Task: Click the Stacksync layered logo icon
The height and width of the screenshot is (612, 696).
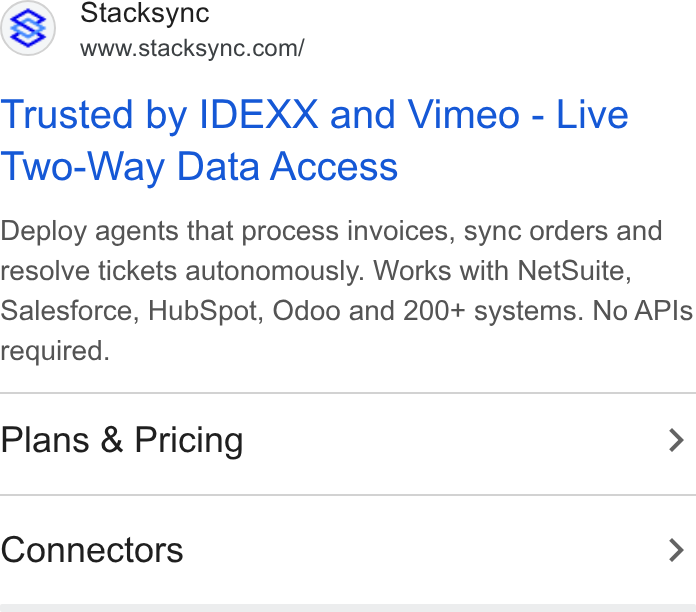Action: [28, 28]
